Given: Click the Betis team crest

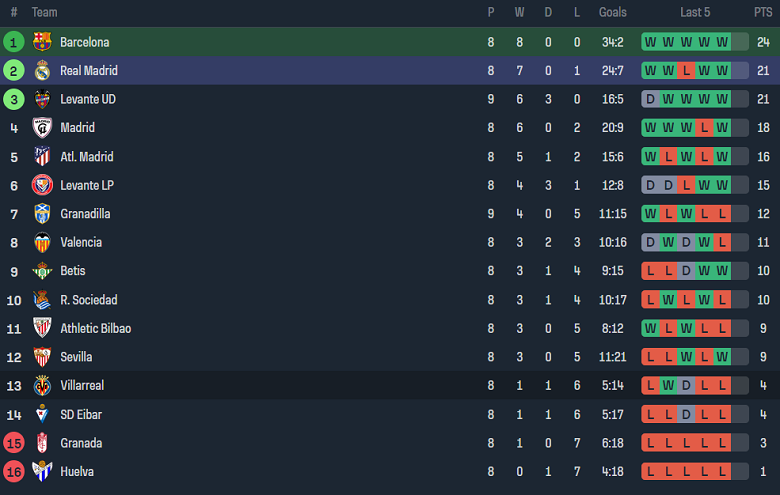Looking at the screenshot, I should tap(42, 271).
